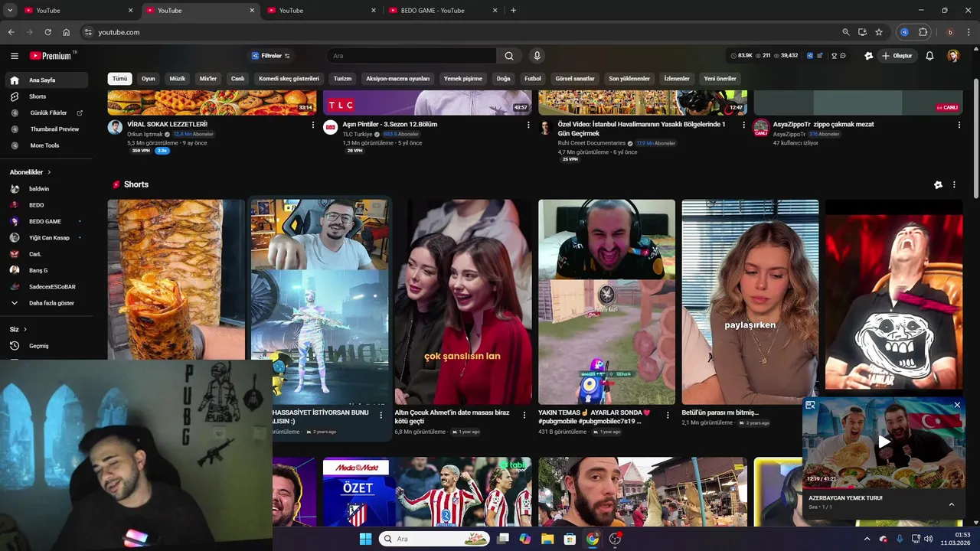Open the account avatar menu
The width and height of the screenshot is (980, 551).
click(953, 56)
